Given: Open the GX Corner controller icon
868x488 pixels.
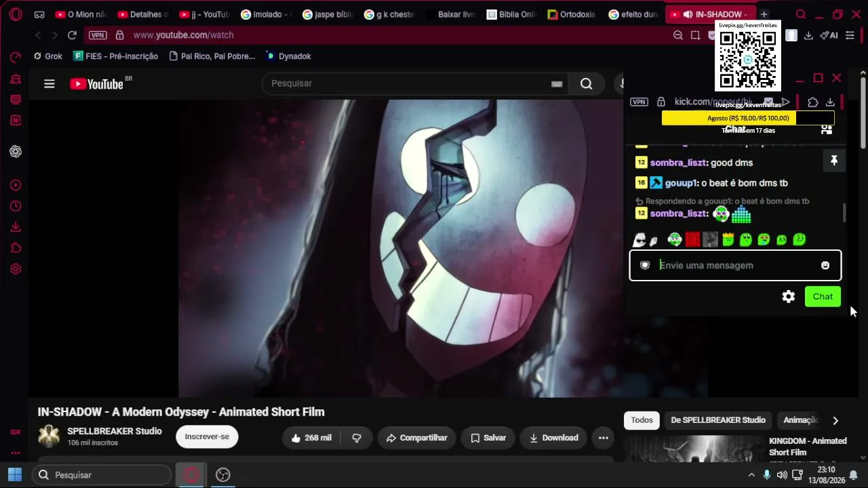Looking at the screenshot, I should tap(39, 14).
